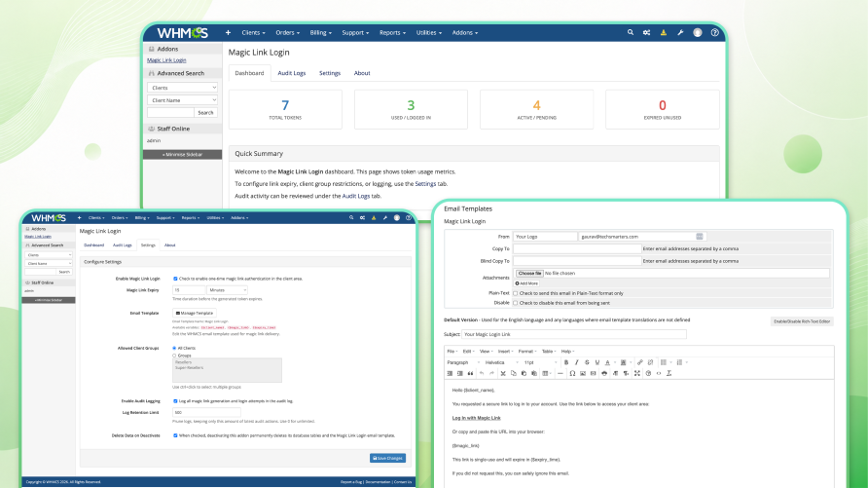Toggle the Enable Audit Logging checkbox
Screen dimensions: 868x488
(175, 401)
